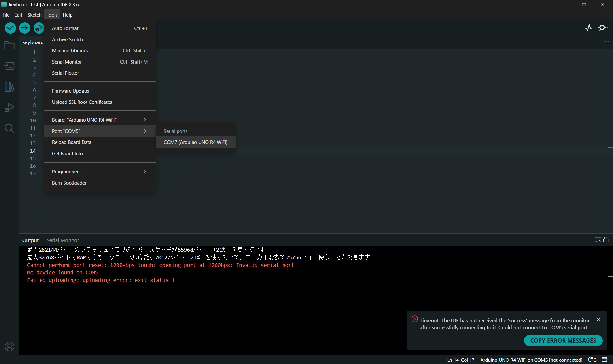This screenshot has height=364, width=613.
Task: Close the open Tools menu
Action: click(x=52, y=15)
